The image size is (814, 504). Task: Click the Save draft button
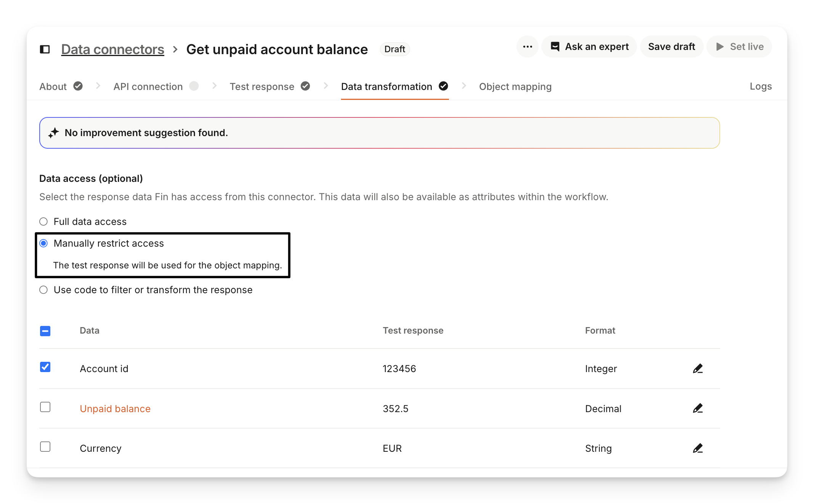coord(671,47)
